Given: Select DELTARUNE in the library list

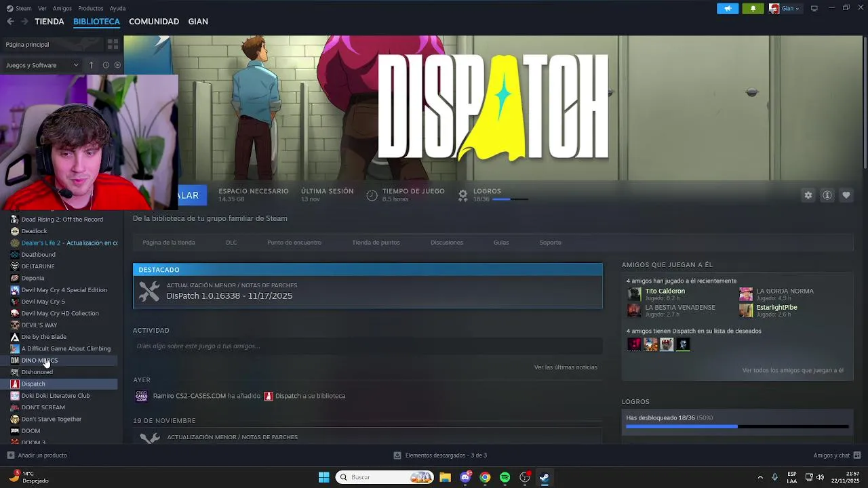Looking at the screenshot, I should (38, 266).
